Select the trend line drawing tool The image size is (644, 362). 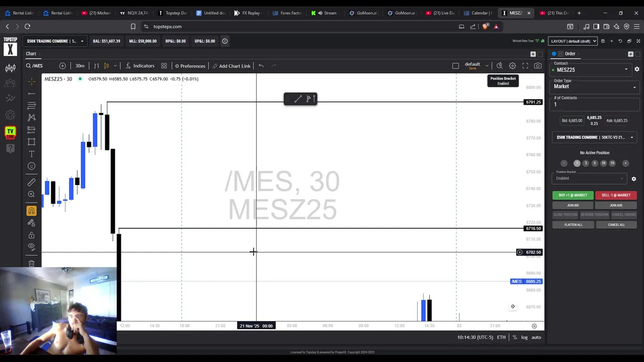click(31, 93)
